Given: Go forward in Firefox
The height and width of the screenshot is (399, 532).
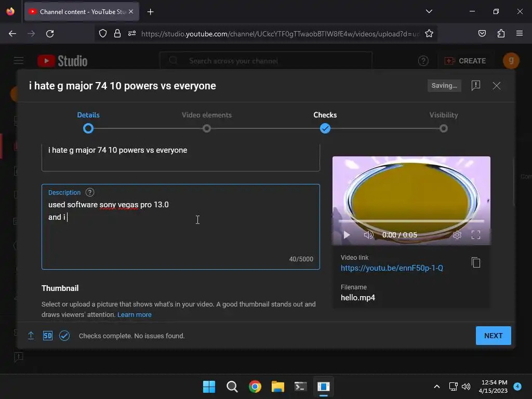Looking at the screenshot, I should [31, 34].
